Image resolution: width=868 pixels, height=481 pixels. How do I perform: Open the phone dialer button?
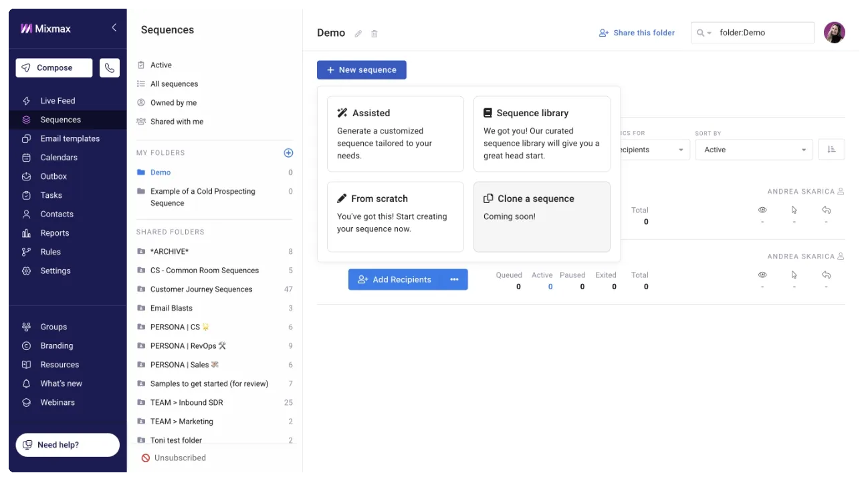click(110, 68)
